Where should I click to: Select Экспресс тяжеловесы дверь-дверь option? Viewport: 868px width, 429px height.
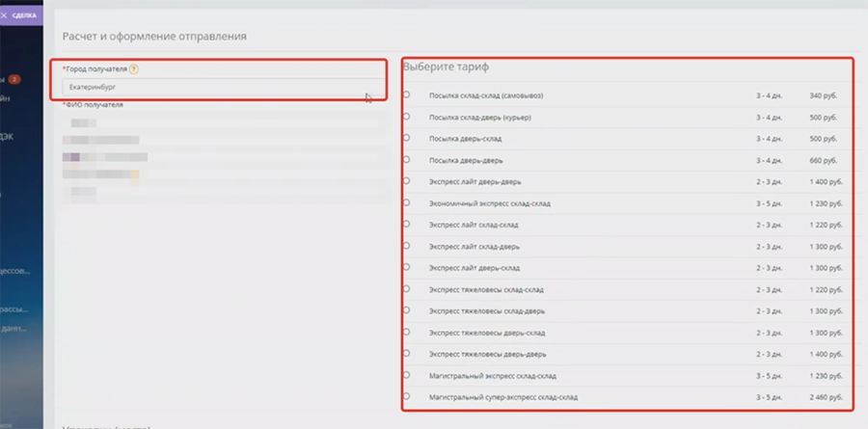(406, 353)
